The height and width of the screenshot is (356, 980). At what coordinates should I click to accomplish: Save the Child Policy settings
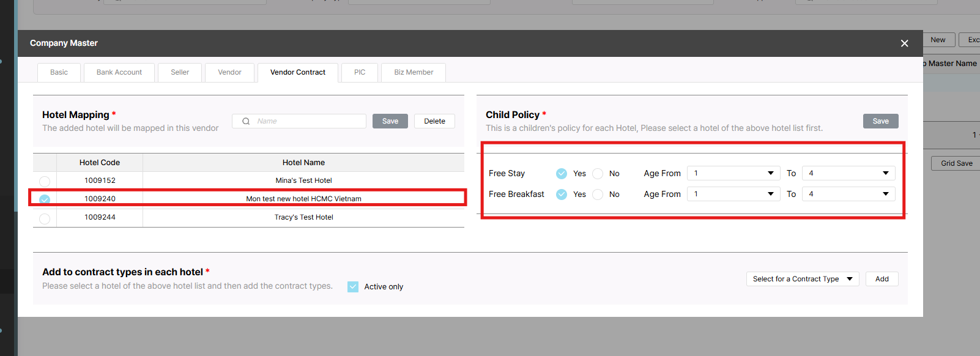[880, 121]
